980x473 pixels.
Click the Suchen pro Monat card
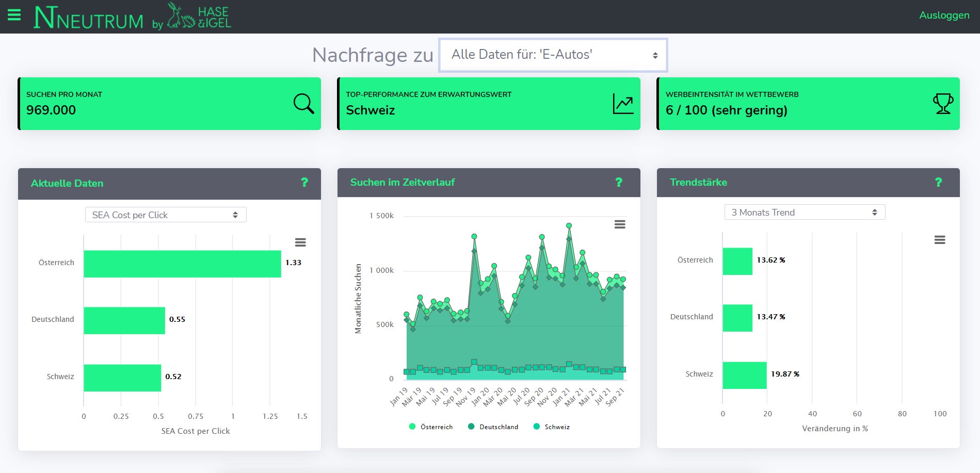click(x=169, y=104)
